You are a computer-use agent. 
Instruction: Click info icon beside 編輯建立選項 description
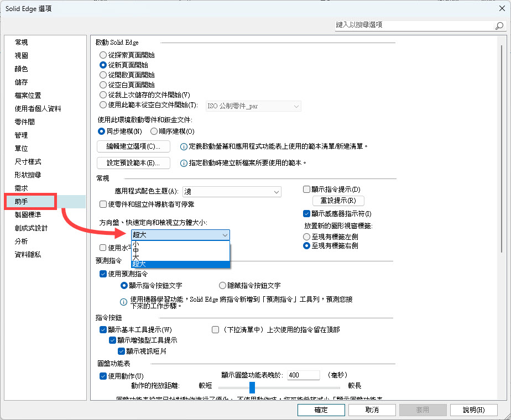point(184,147)
